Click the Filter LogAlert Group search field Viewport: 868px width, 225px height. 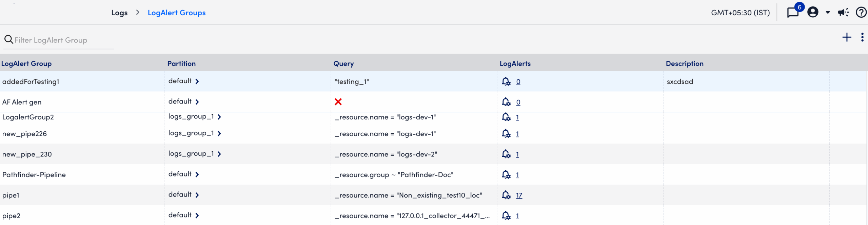pos(61,40)
